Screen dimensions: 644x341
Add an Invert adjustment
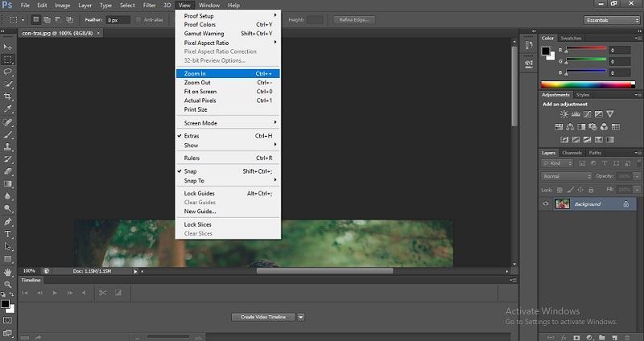point(565,139)
